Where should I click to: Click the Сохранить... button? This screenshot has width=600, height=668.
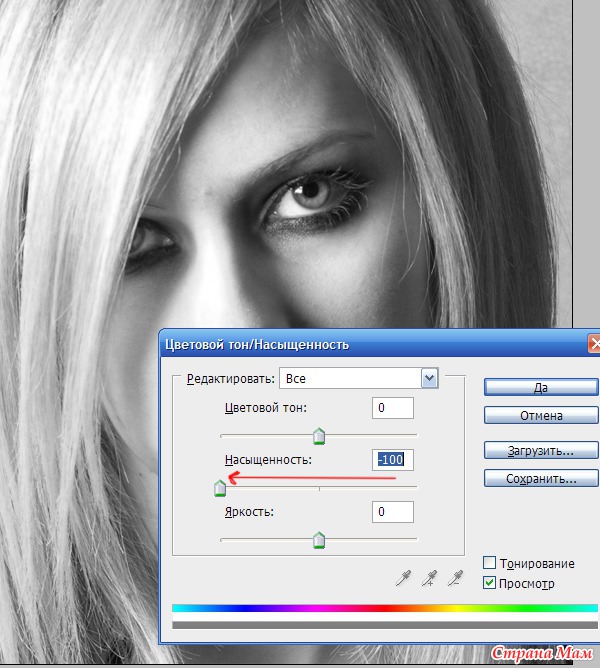pyautogui.click(x=541, y=478)
